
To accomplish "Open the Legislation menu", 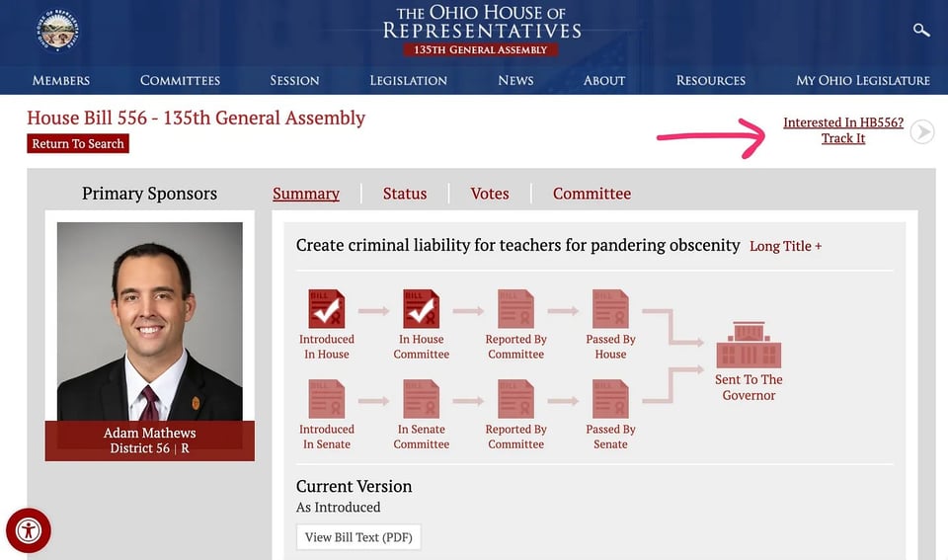I will point(409,80).
